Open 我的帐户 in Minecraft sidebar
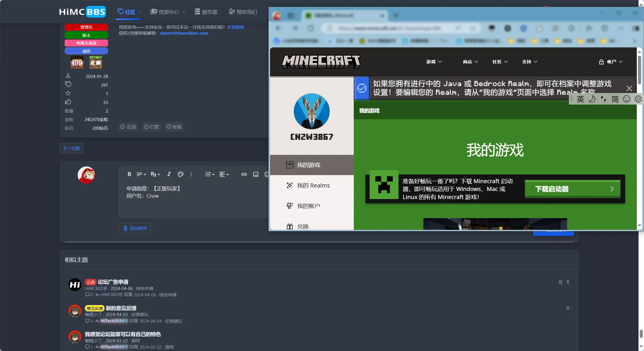644x351 pixels. 308,206
